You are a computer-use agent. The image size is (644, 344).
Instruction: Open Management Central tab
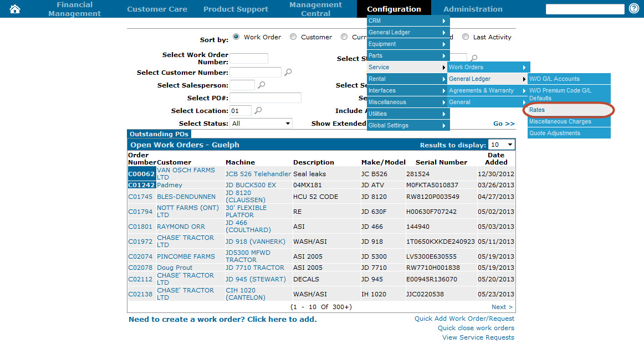pos(315,9)
